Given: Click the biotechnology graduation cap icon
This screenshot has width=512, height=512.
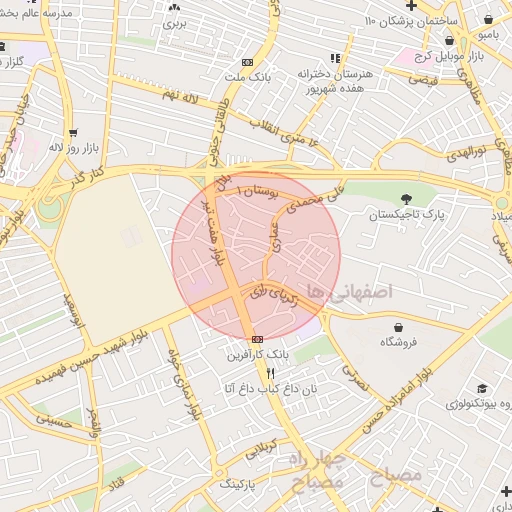Looking at the screenshot, I should pos(482,389).
